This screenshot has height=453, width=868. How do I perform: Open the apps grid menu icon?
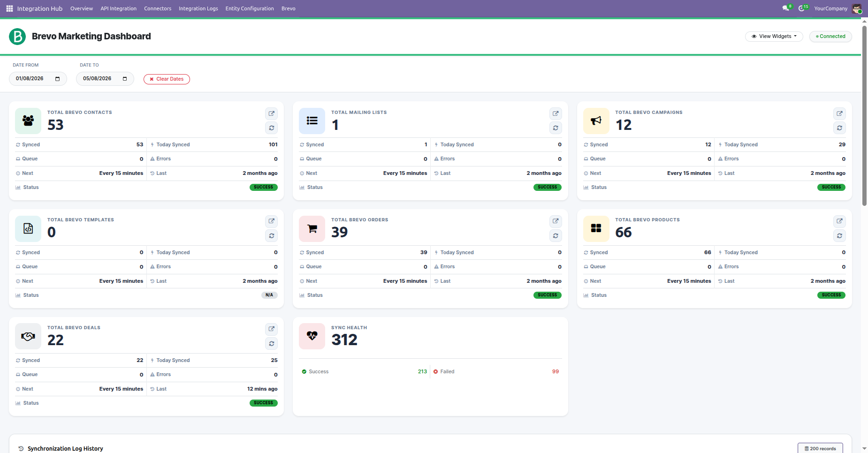[x=9, y=8]
